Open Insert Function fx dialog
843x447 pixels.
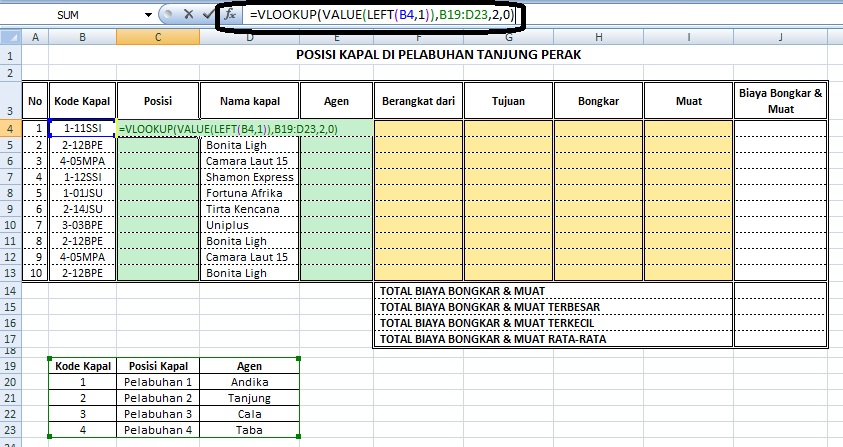point(230,15)
